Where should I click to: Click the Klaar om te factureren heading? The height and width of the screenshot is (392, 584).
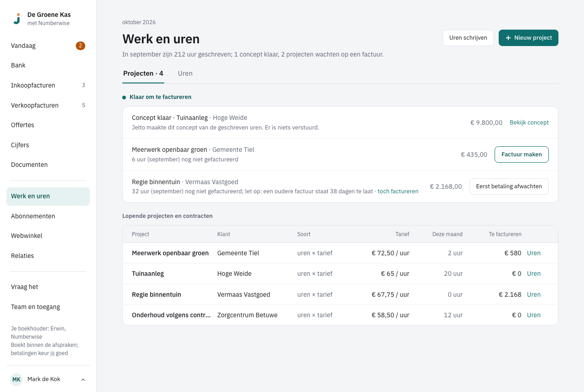click(x=161, y=97)
